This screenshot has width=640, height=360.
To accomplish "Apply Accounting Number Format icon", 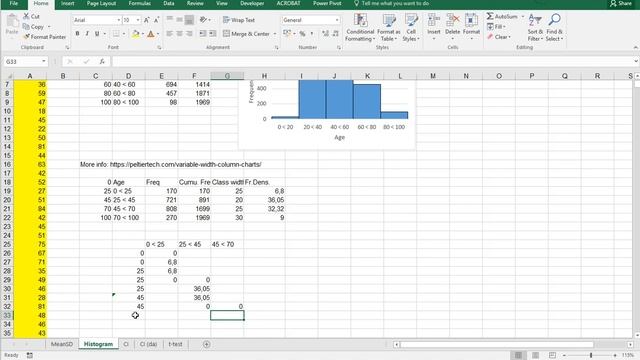I will 287,33.
